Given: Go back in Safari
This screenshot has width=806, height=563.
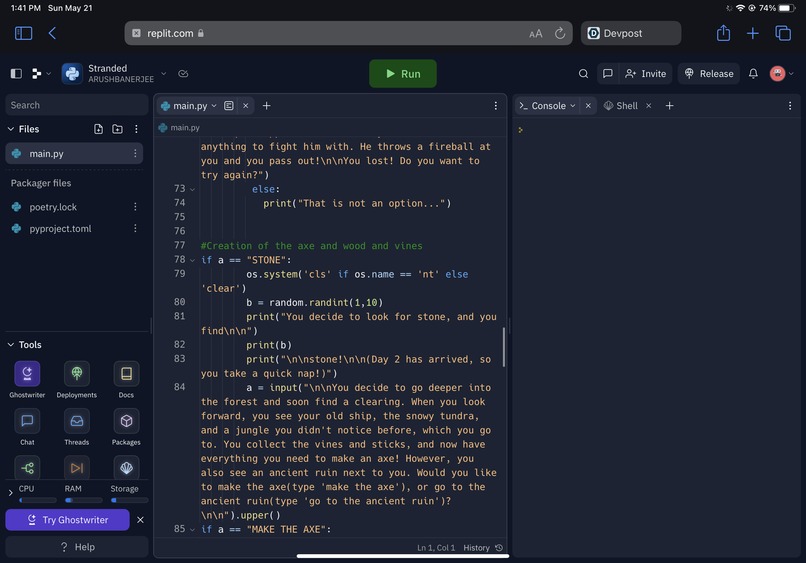Looking at the screenshot, I should 52,33.
